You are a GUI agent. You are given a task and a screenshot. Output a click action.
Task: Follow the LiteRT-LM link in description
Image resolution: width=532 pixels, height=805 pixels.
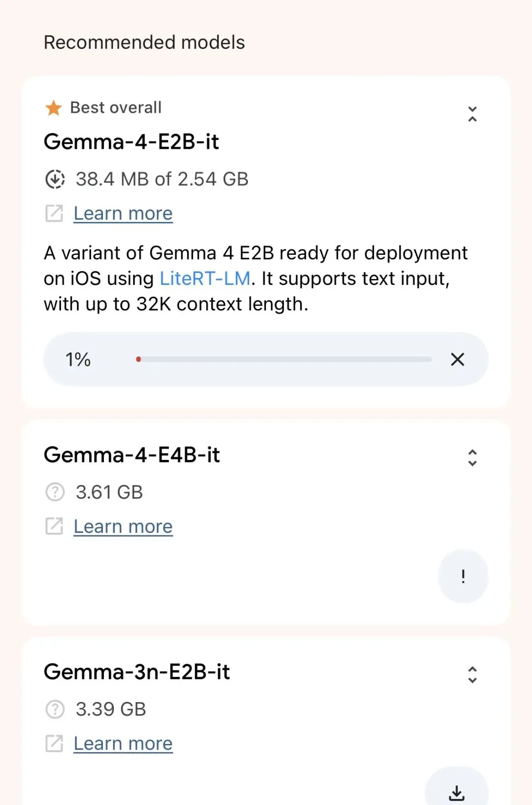205,279
